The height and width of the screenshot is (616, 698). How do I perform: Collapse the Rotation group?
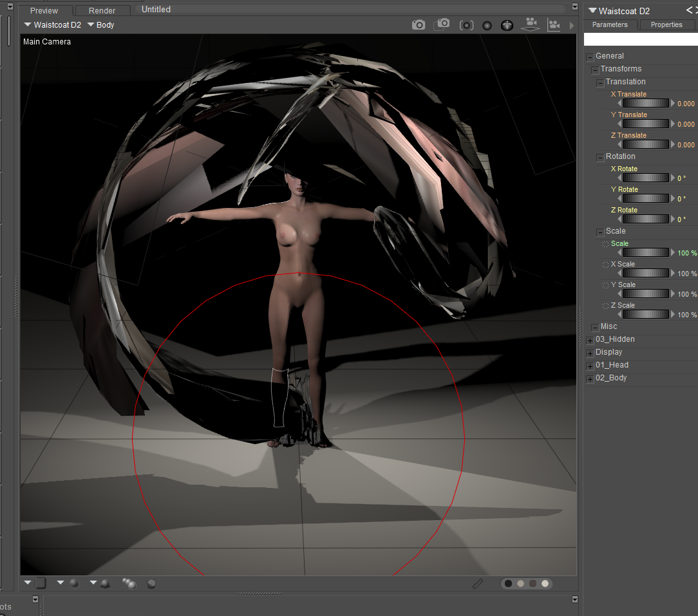(x=600, y=158)
